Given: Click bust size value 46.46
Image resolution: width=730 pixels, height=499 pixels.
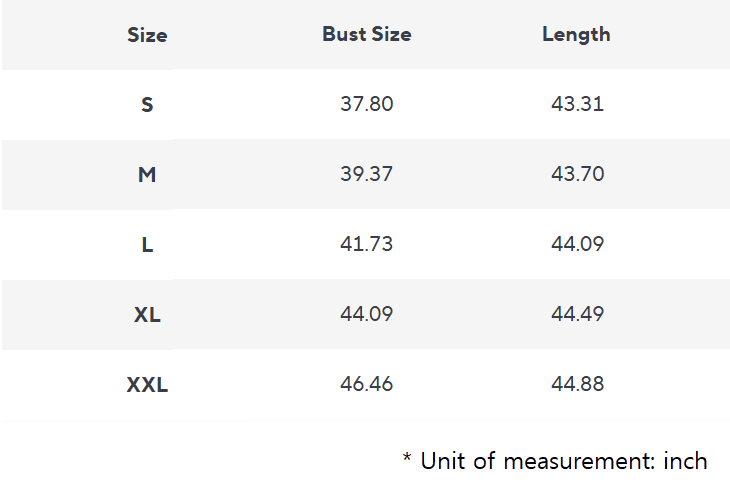Looking at the screenshot, I should [x=366, y=384].
